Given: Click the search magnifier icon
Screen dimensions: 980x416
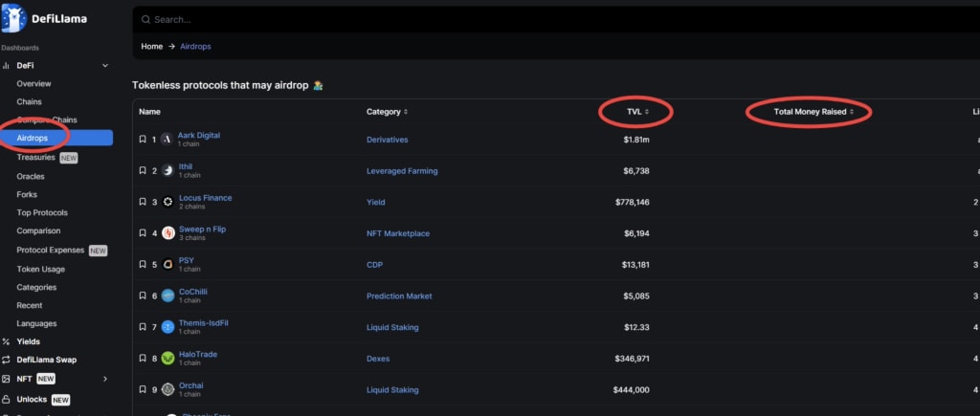Looking at the screenshot, I should pos(145,19).
